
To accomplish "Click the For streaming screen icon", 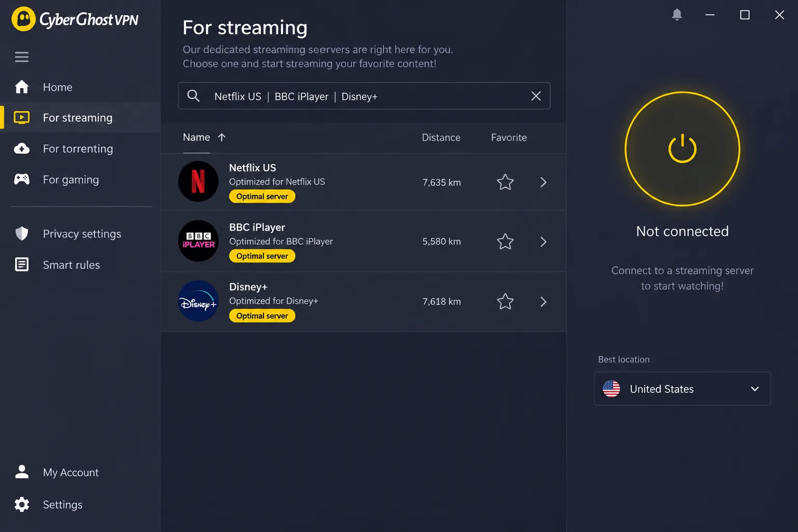I will 22,117.
